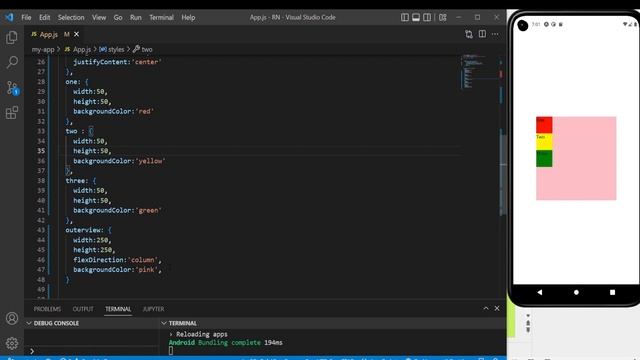This screenshot has width=640, height=360.
Task: Close the App.js editor tab
Action: [76, 34]
